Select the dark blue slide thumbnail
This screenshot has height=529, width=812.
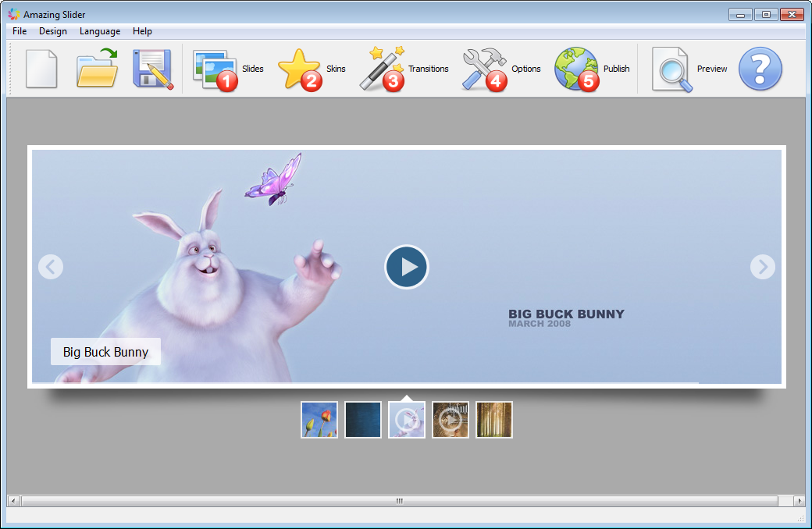coord(363,420)
